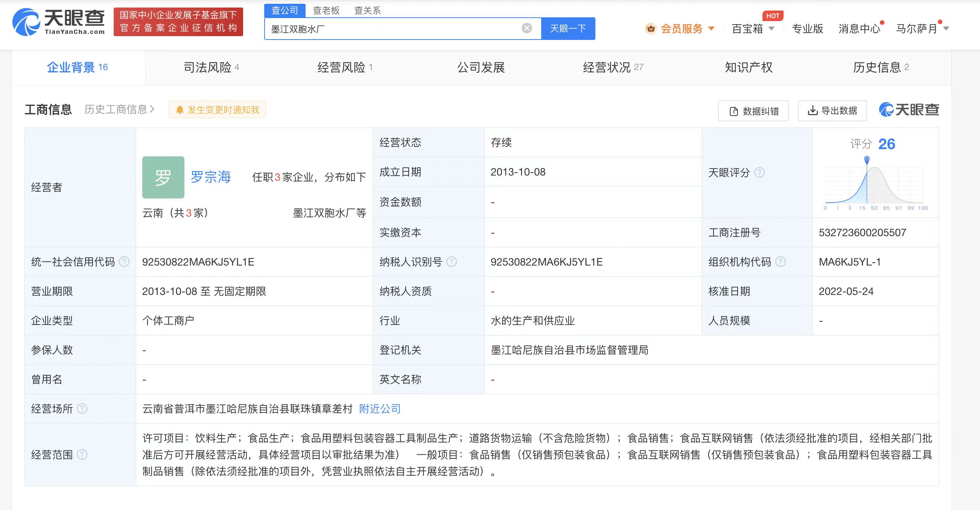Click the help icon next to 天眼评分
980x510 pixels.
[759, 173]
